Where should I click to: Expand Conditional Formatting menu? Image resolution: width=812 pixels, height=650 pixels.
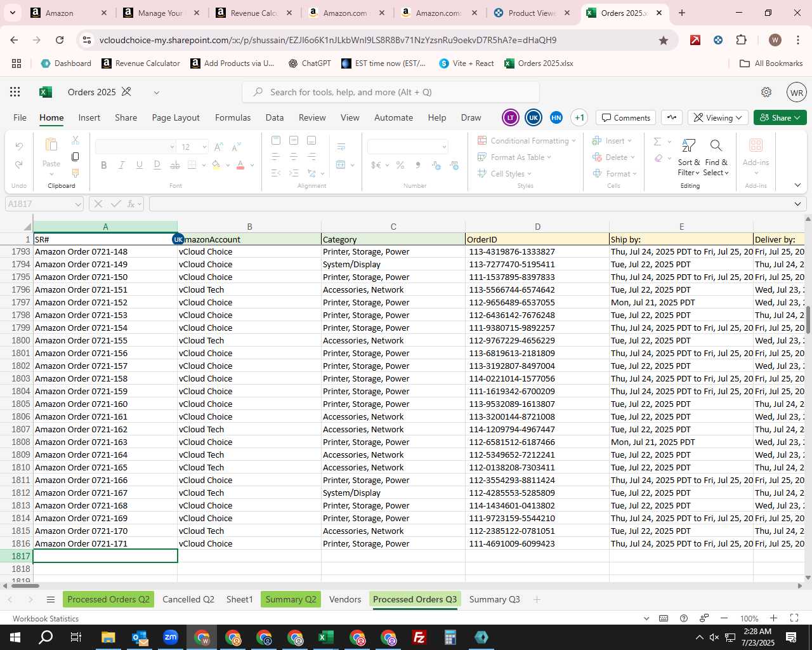pos(527,140)
